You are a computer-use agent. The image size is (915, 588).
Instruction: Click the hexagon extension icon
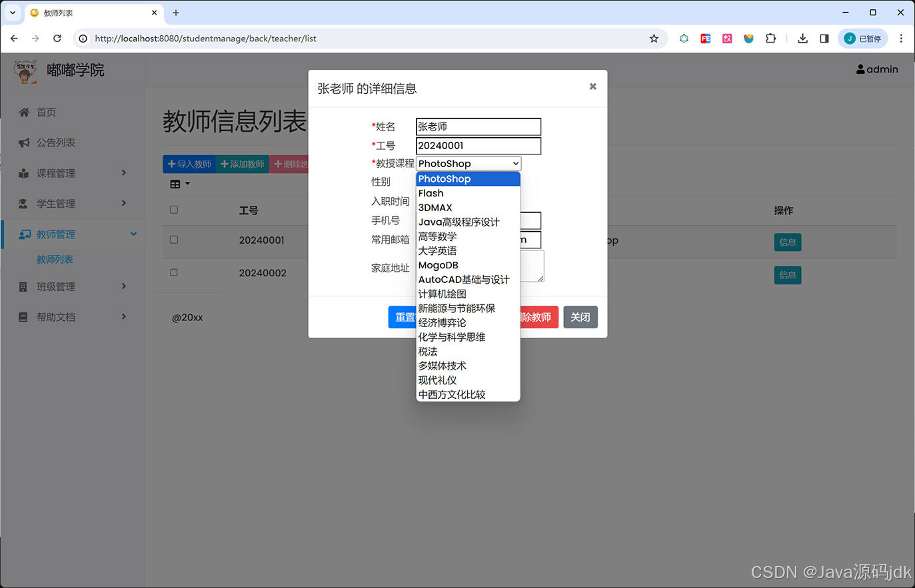pyautogui.click(x=684, y=39)
